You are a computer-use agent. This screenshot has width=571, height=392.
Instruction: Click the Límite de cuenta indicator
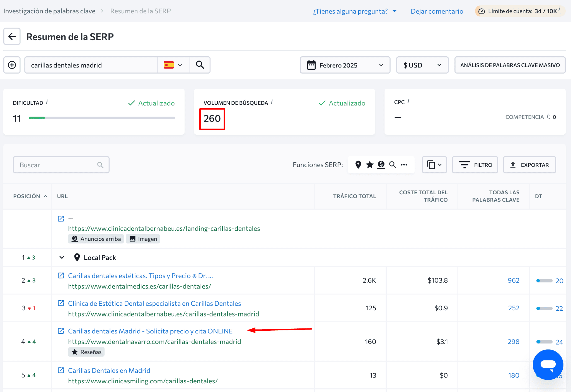pos(520,11)
